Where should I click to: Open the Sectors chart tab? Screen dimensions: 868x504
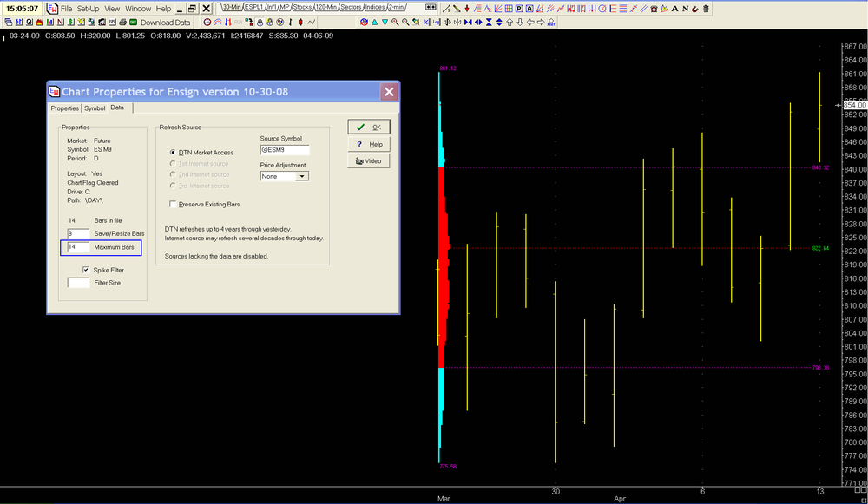coord(351,7)
